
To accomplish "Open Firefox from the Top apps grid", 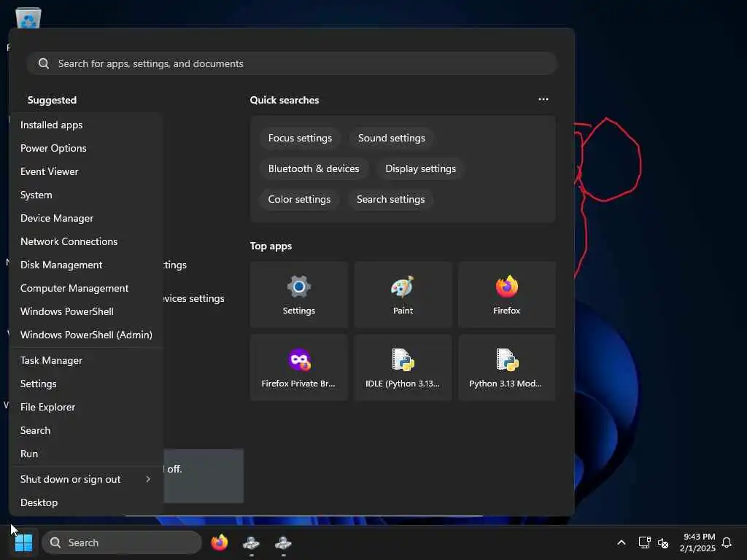I will [506, 295].
